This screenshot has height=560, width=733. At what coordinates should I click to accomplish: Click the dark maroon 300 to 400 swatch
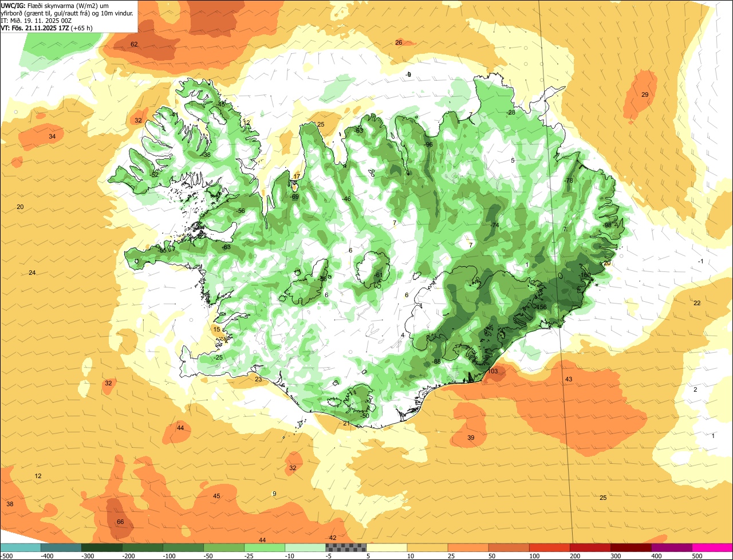pos(630,547)
